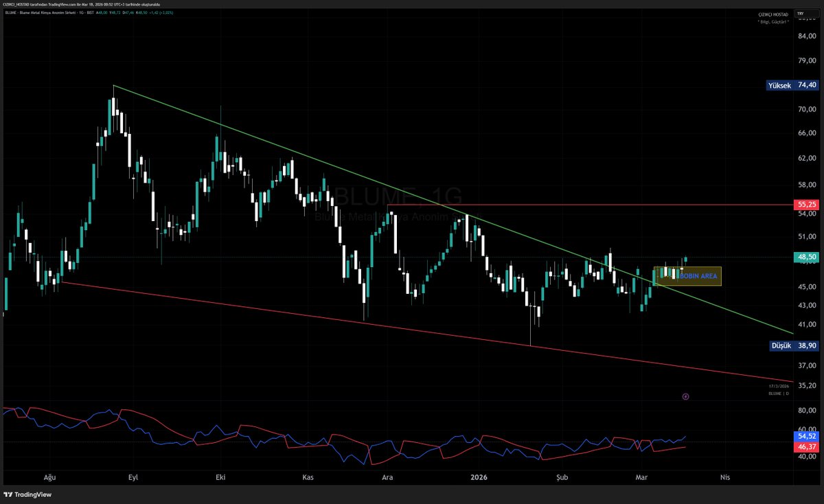Click the 40,00 indicator scale value
This screenshot has height=504, width=824.
coord(806,457)
